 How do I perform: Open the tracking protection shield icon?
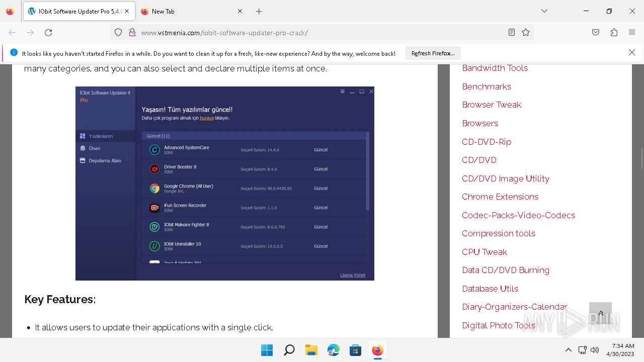coord(118,33)
